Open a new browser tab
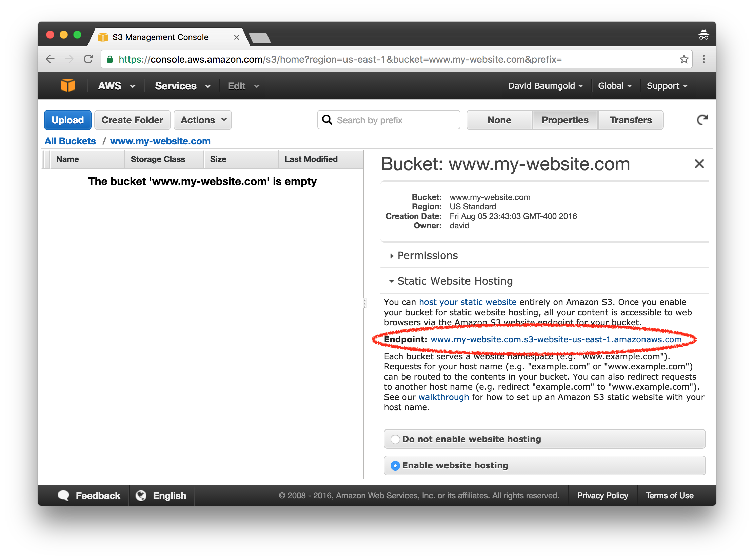The height and width of the screenshot is (560, 754). pyautogui.click(x=260, y=38)
